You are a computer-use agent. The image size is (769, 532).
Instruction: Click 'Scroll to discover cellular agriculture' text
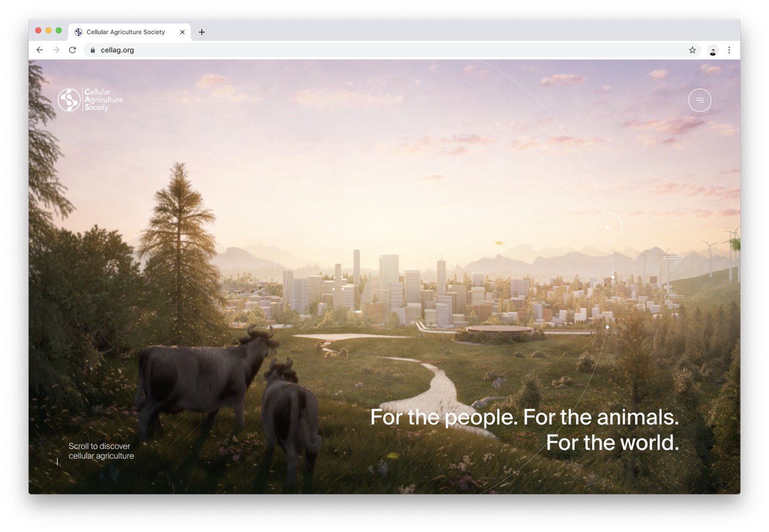point(101,451)
